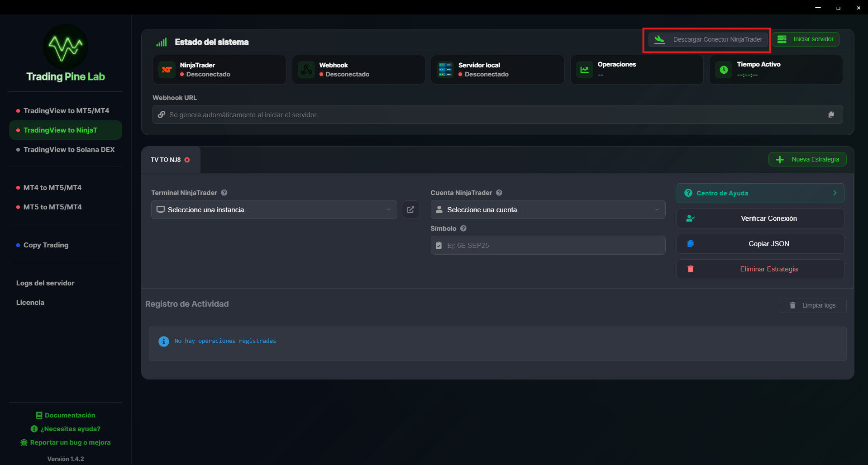Expand Centro de Ayuda via its chevron
The height and width of the screenshot is (465, 868).
coord(835,193)
